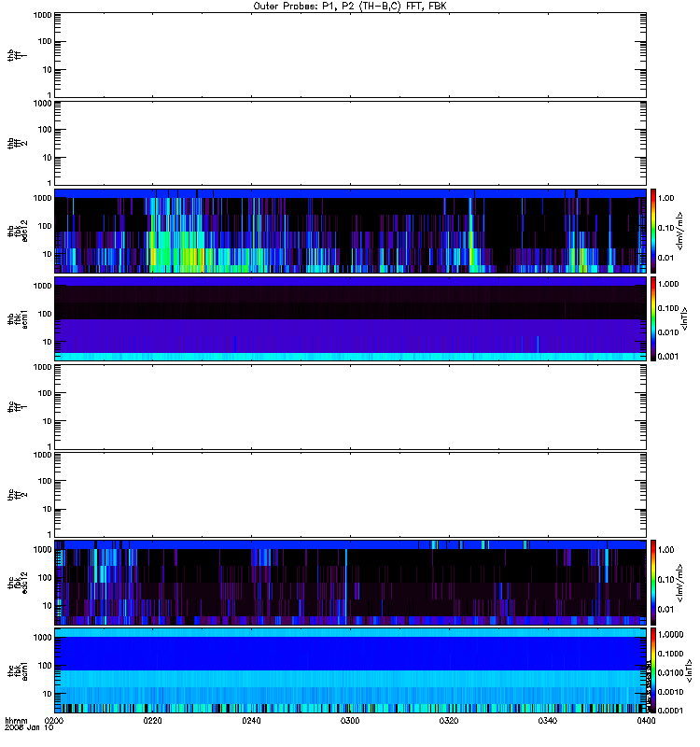700x747 pixels.
Task: Click the '1000' y-axis tick of first thb fff panel
Action: pos(42,15)
